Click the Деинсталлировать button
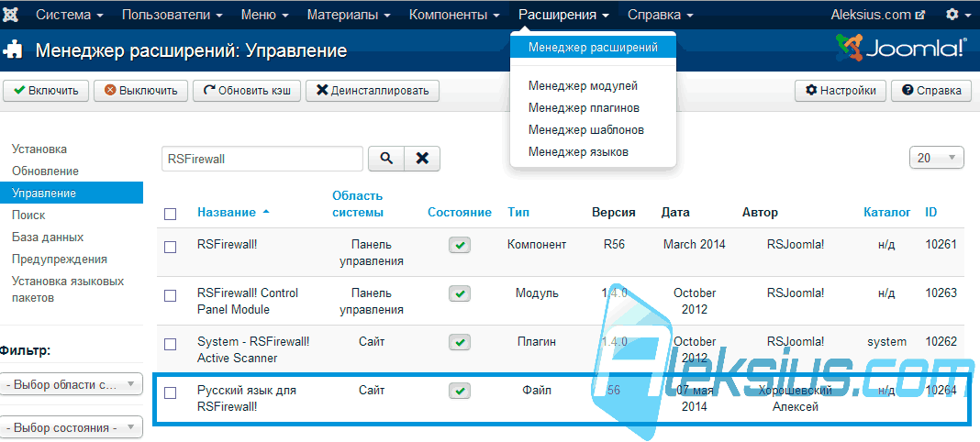The image size is (980, 442). [x=373, y=90]
